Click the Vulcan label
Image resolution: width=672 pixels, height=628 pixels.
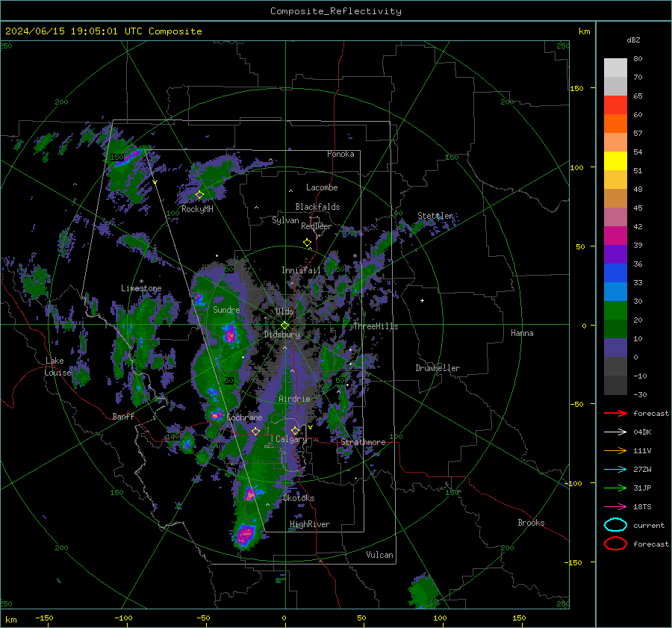(x=380, y=555)
